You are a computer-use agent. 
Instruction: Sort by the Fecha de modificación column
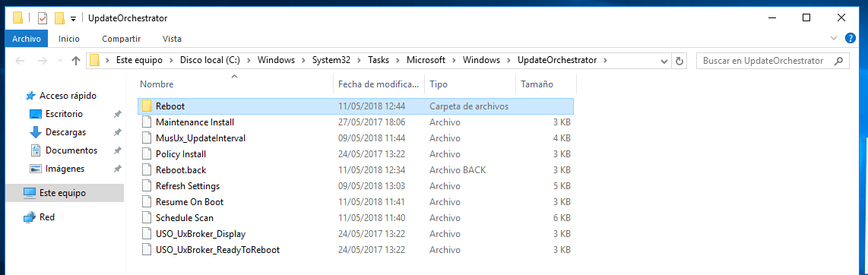pyautogui.click(x=379, y=84)
